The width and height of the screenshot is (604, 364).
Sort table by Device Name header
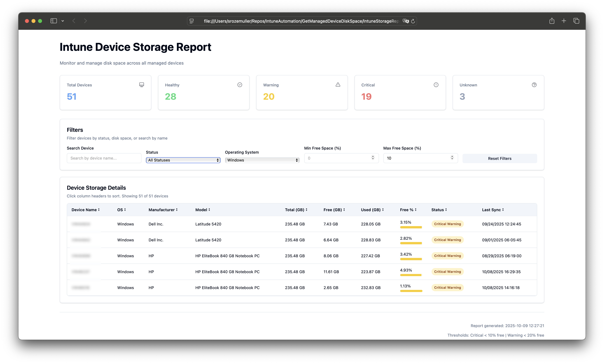(85, 210)
